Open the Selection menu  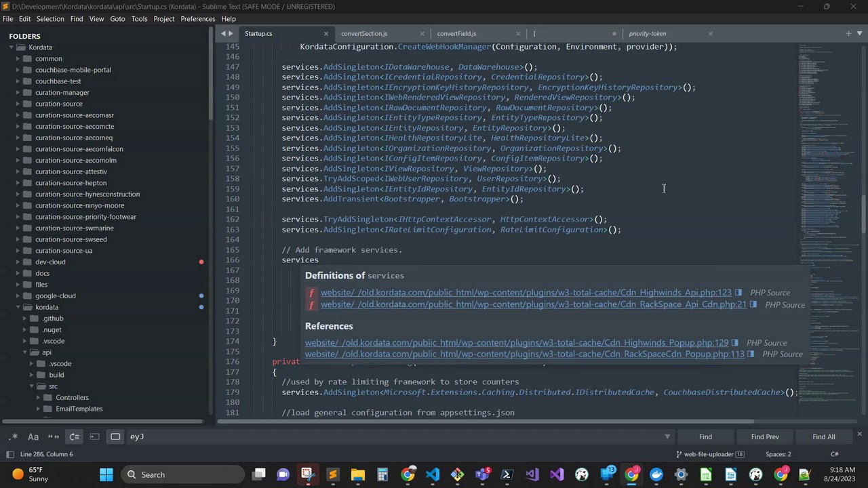(50, 19)
